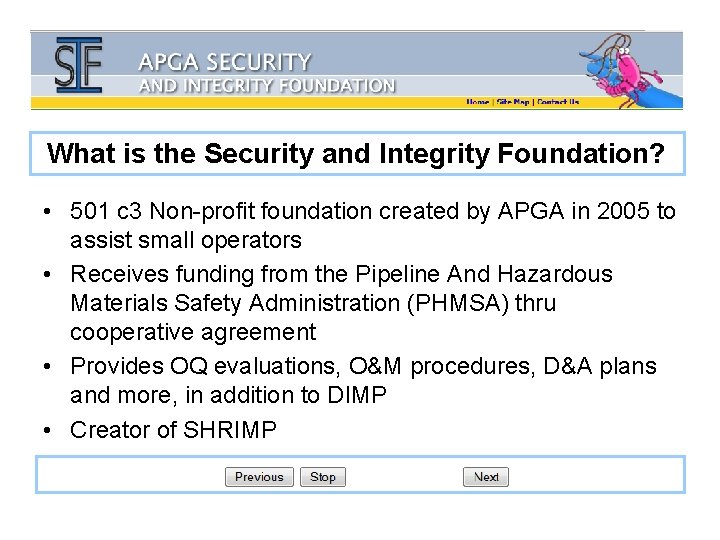Click 'AND INTEGRITY FOUNDATION' banner subtitle

[x=268, y=86]
